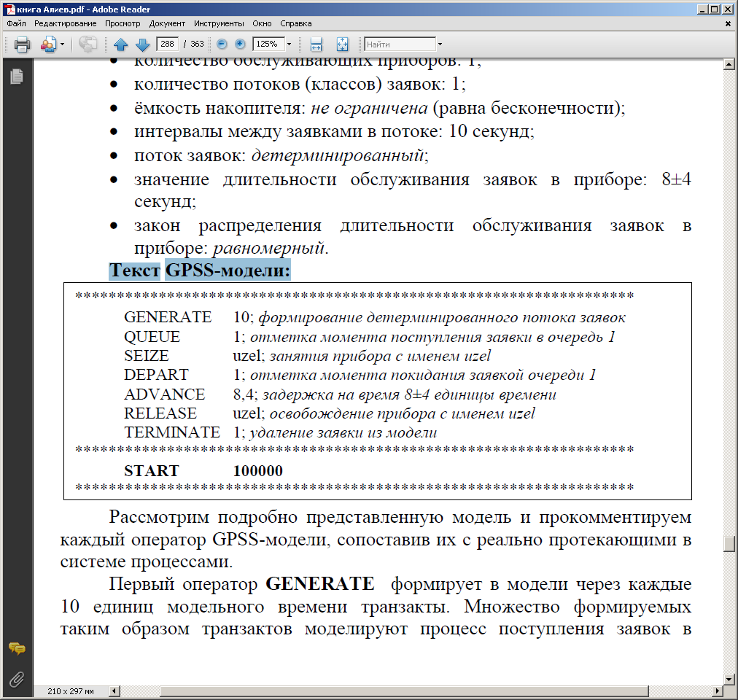738x700 pixels.
Task: Open the Редактирование menu
Action: [x=66, y=23]
